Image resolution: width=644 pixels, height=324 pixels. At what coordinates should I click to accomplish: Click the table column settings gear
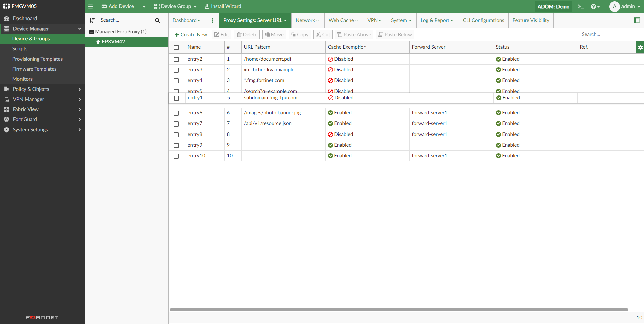click(640, 47)
